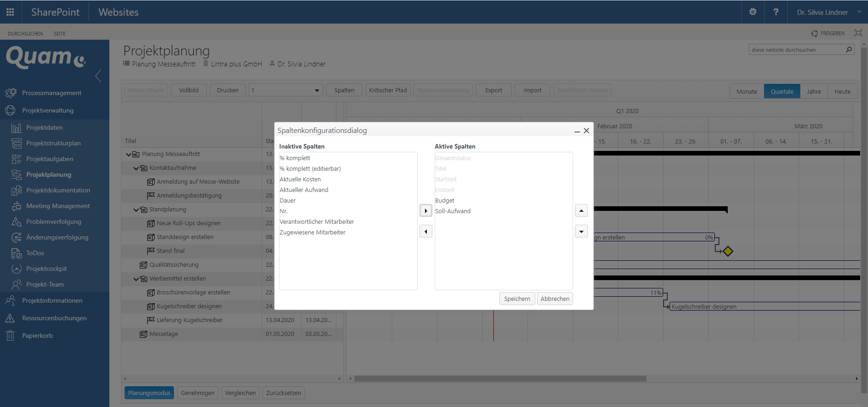
Task: Collapse the Werbemittel erstellen node
Action: pyautogui.click(x=136, y=279)
